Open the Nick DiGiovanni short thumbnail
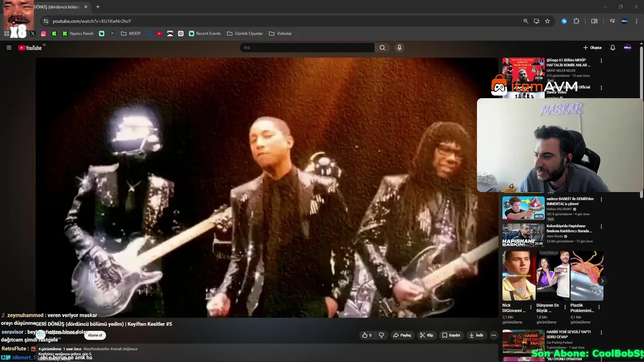This screenshot has width=644, height=362. point(519,276)
